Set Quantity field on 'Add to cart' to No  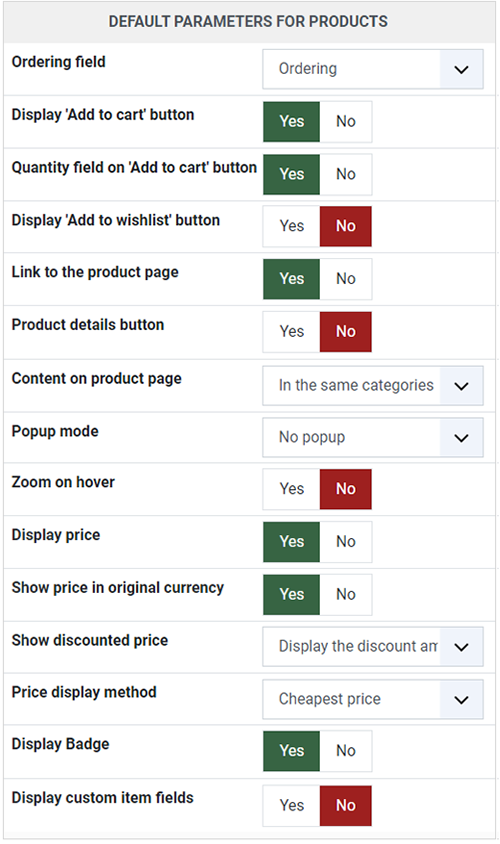pyautogui.click(x=346, y=174)
